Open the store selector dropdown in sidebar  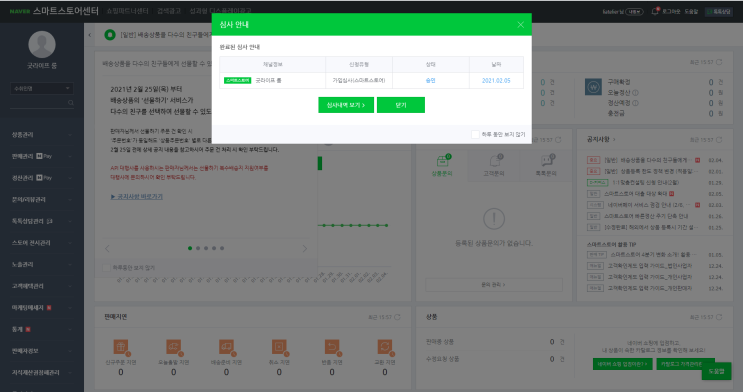tap(42, 88)
